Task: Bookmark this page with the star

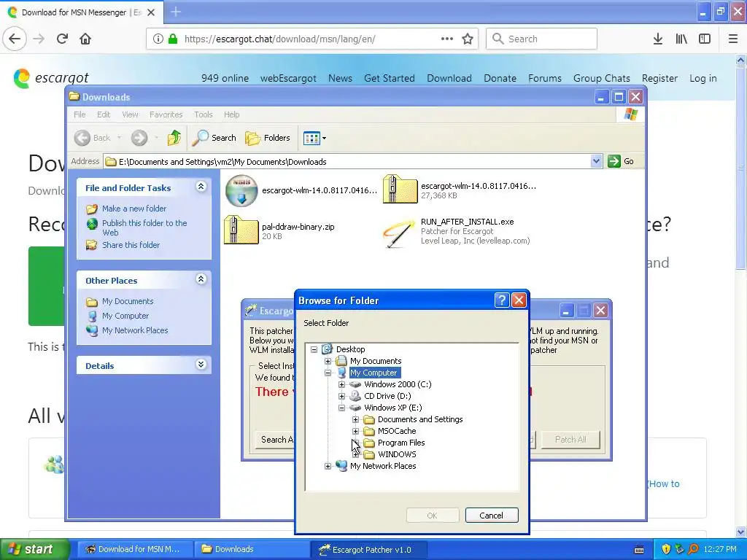Action: (468, 39)
